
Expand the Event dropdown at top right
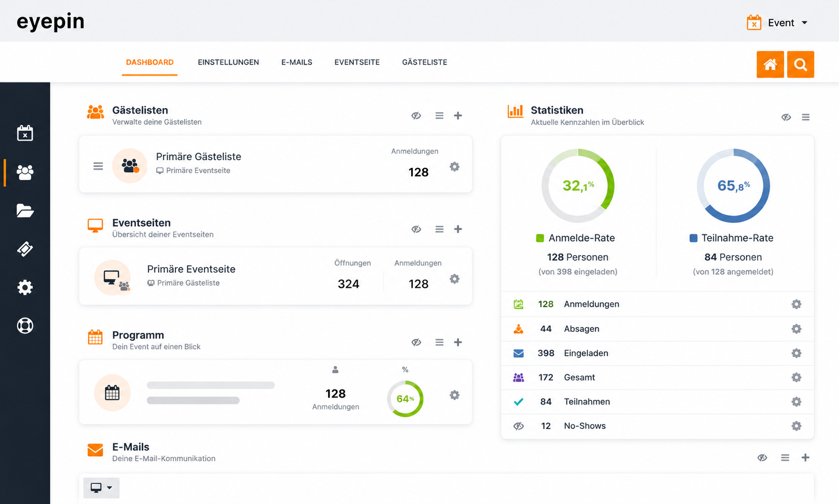pyautogui.click(x=777, y=23)
